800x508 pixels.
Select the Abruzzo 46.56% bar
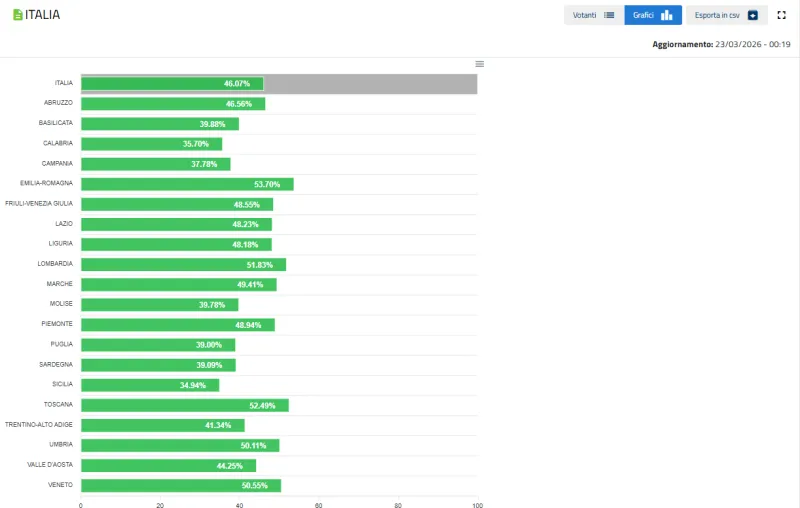(x=173, y=104)
